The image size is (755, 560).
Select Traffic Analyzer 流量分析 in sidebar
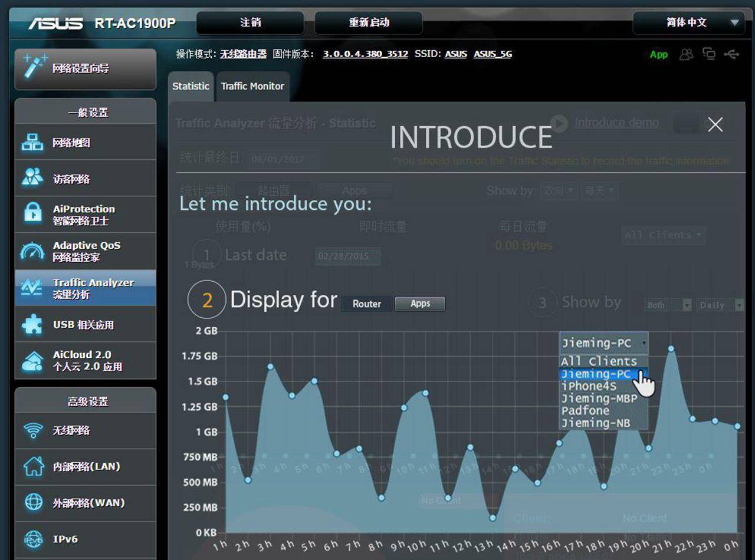click(86, 288)
